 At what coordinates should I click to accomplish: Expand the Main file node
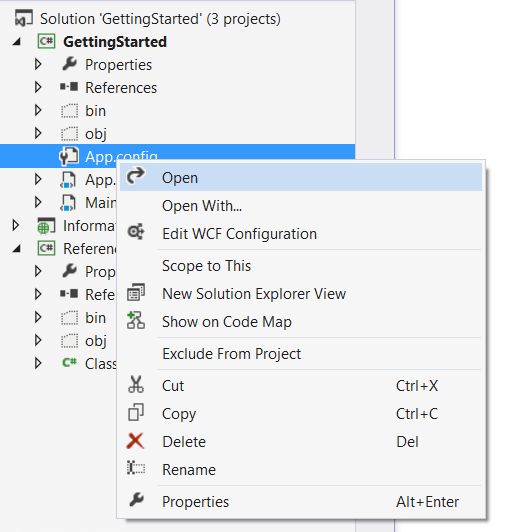(38, 202)
